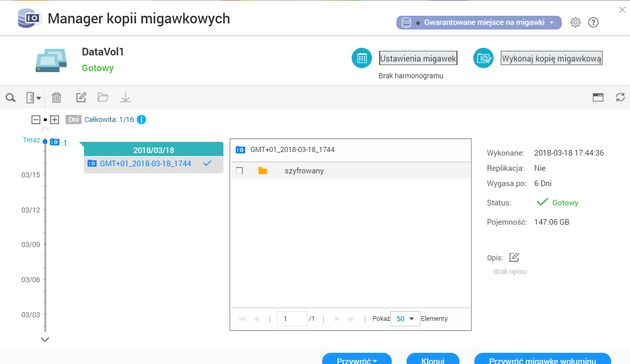
Task: Click the open folder toolbar icon
Action: (103, 97)
